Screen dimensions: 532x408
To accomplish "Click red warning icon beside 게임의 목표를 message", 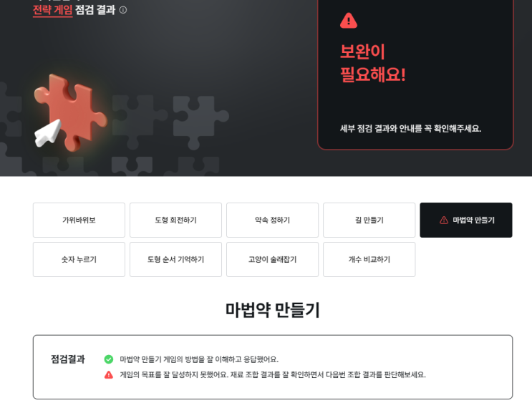I will 109,375.
